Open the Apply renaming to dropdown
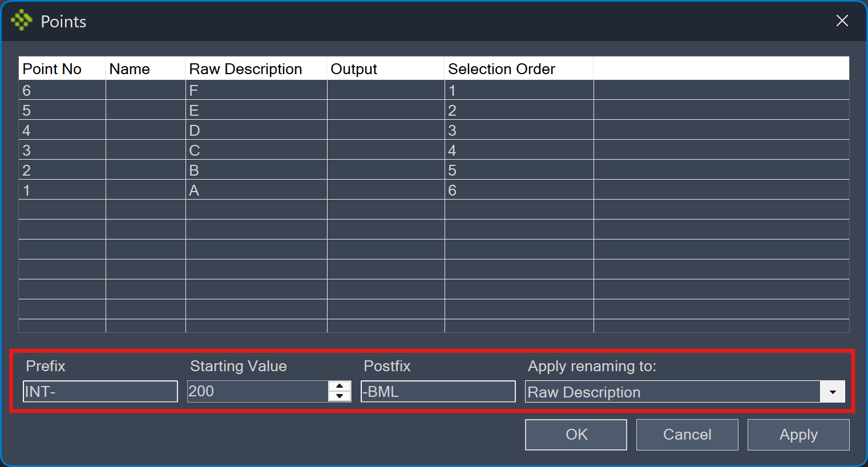This screenshot has height=467, width=868. (833, 392)
